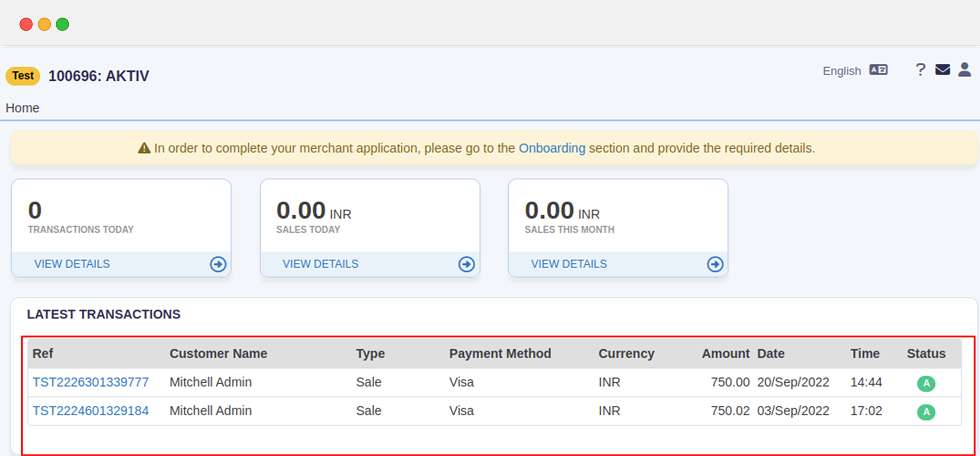
Task: View details of Transactions Today
Action: click(x=72, y=264)
